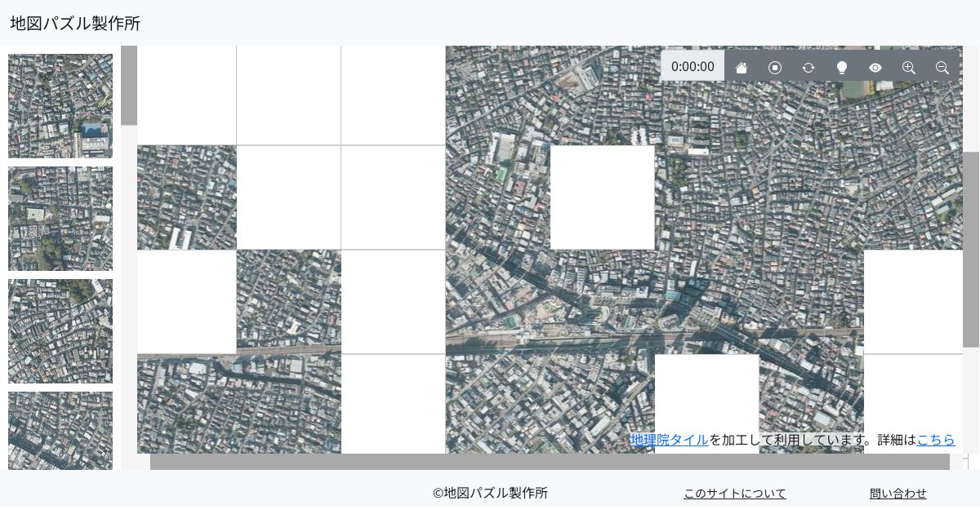Zoom in with the magnifier plus icon
The width and height of the screenshot is (980, 514).
(909, 68)
